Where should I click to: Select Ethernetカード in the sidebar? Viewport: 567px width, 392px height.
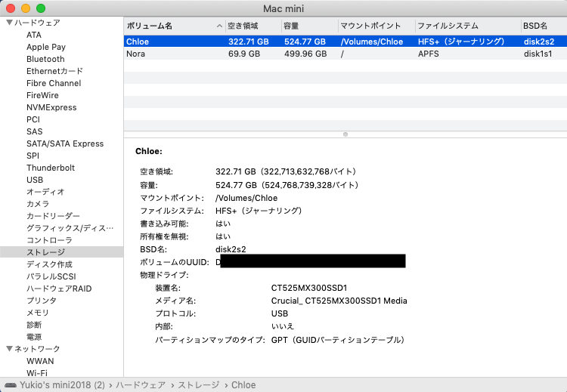[54, 71]
